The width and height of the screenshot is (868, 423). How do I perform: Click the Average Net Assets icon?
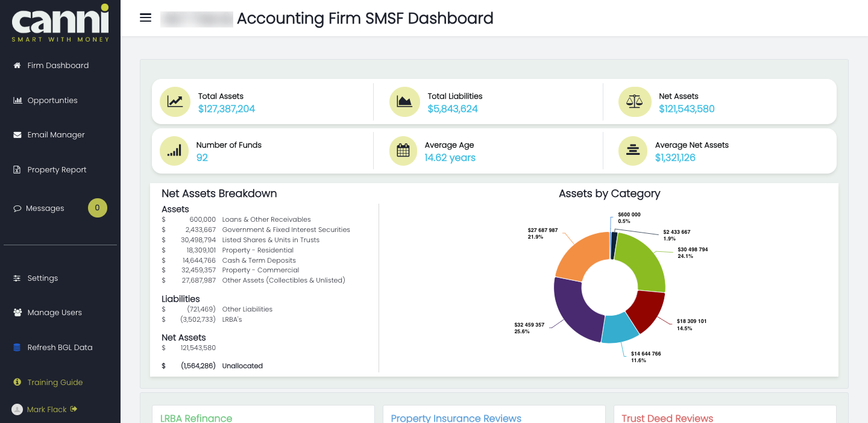click(633, 151)
